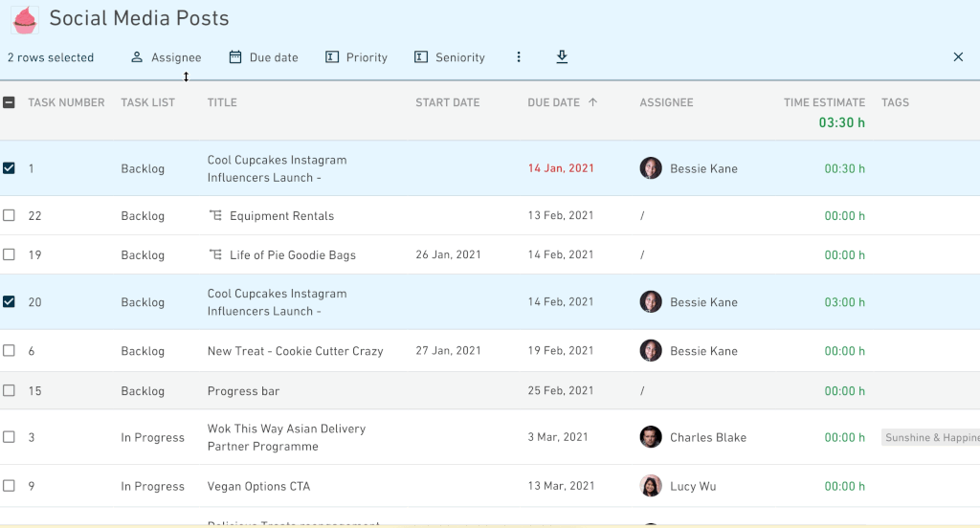This screenshot has width=980, height=528.
Task: Click the download export icon
Action: pos(562,56)
